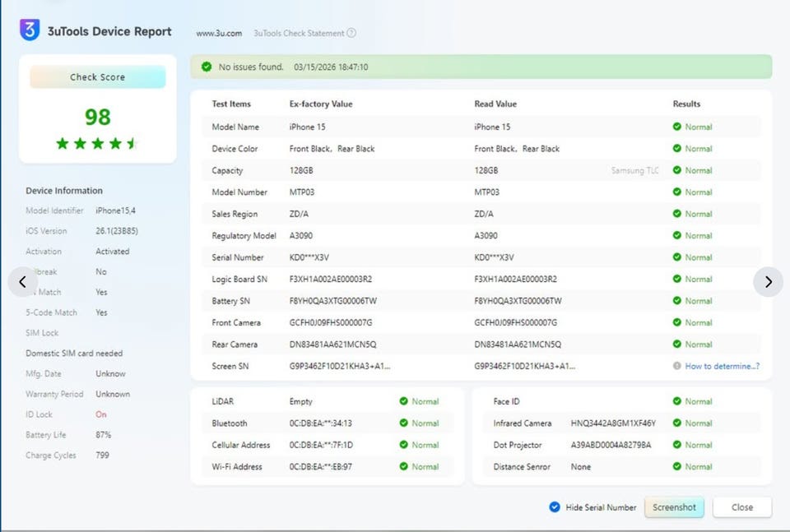The height and width of the screenshot is (532, 790).
Task: Click the Samsung TLC label in Capacity row
Action: tap(634, 171)
